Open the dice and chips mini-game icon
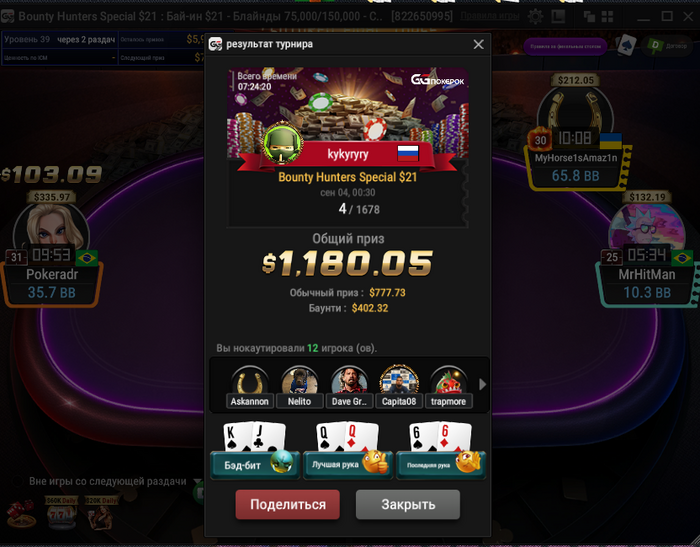 click(x=21, y=515)
